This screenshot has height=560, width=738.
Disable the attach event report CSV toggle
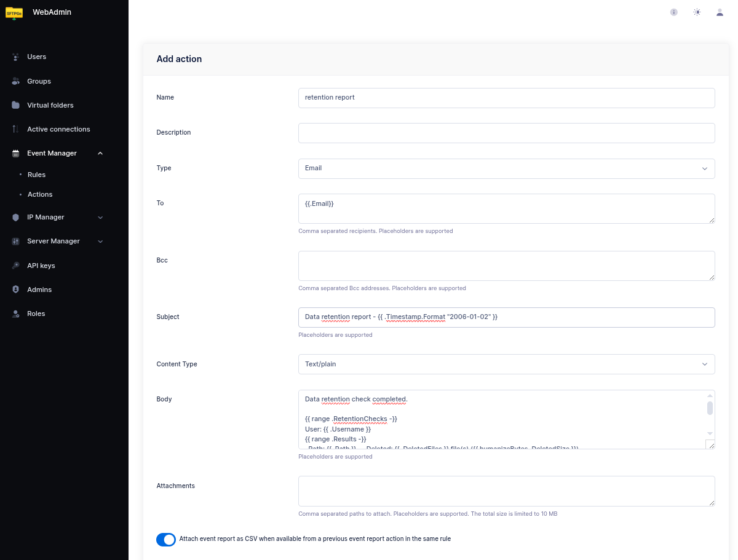tap(166, 539)
